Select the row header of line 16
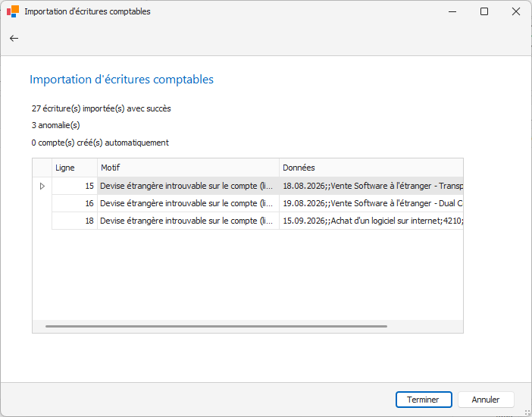Viewport: 532px width, 417px height. click(42, 203)
